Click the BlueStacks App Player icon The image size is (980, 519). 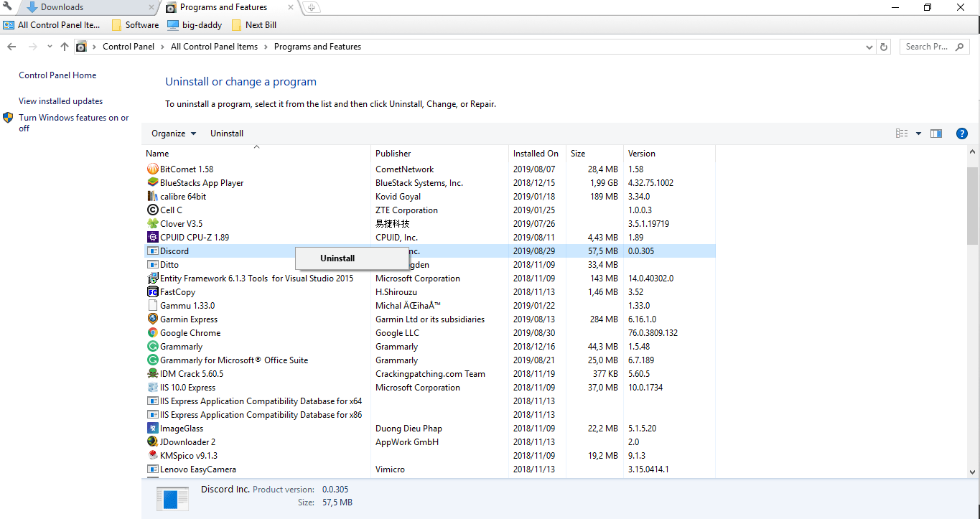click(152, 183)
